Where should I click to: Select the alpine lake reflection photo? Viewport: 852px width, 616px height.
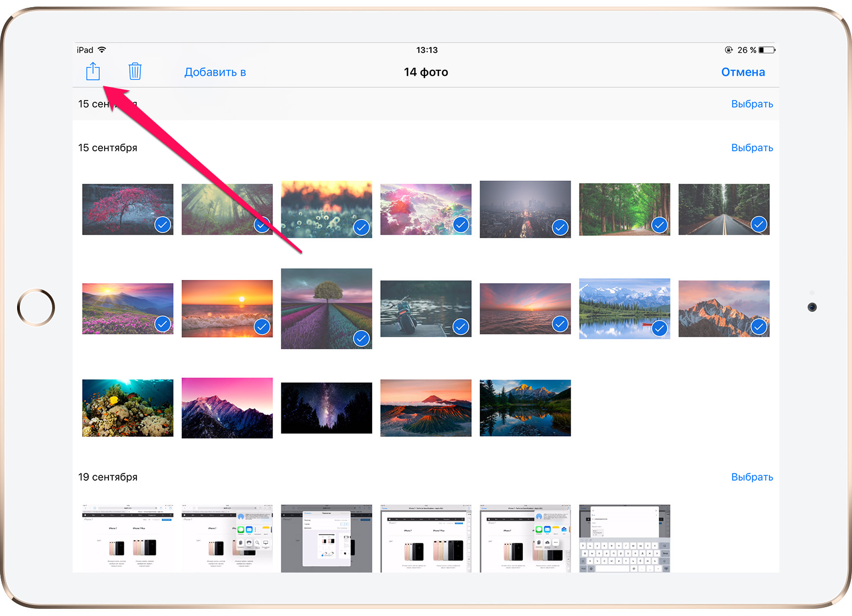coord(525,408)
